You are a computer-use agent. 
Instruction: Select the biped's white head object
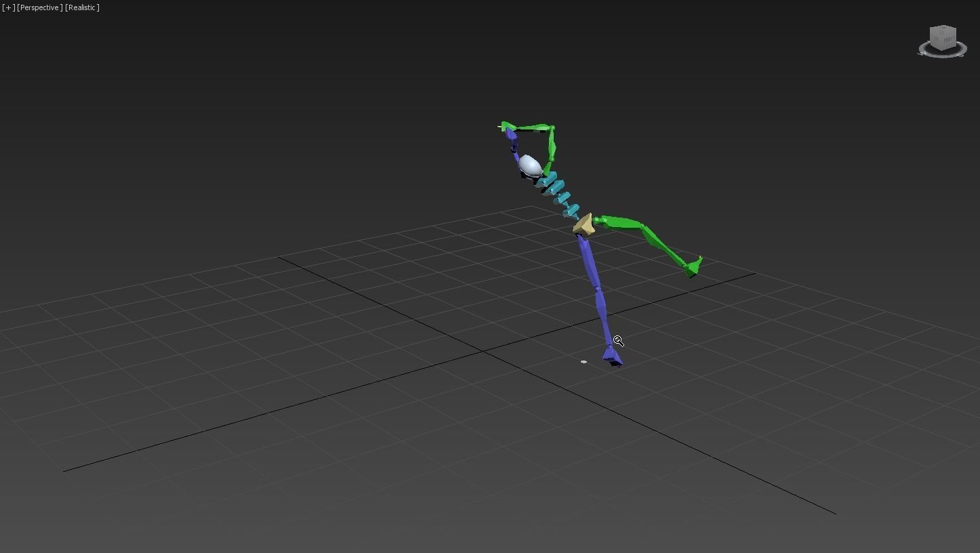click(x=529, y=165)
